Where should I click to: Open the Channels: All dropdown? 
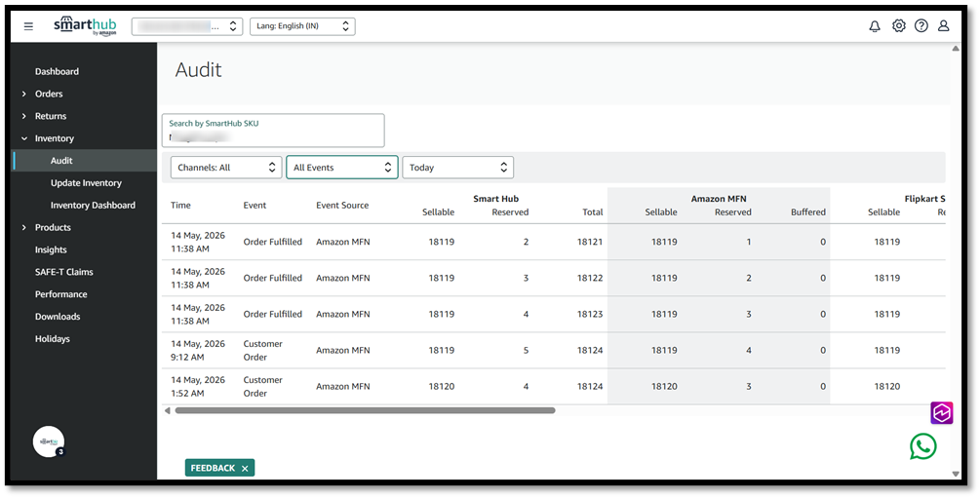226,168
